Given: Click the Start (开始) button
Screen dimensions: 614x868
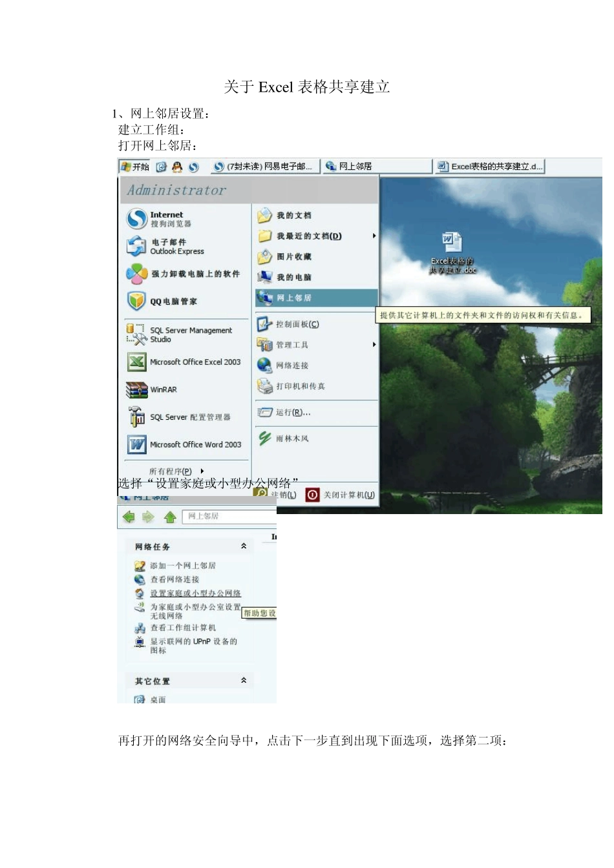Looking at the screenshot, I should pos(134,167).
